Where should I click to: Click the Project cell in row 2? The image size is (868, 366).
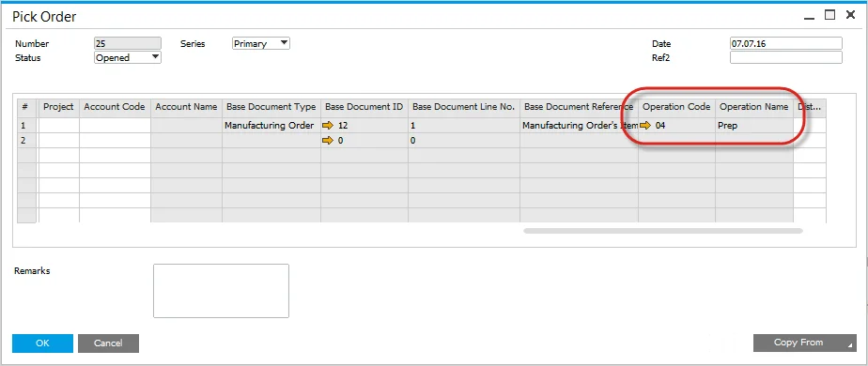pos(58,141)
